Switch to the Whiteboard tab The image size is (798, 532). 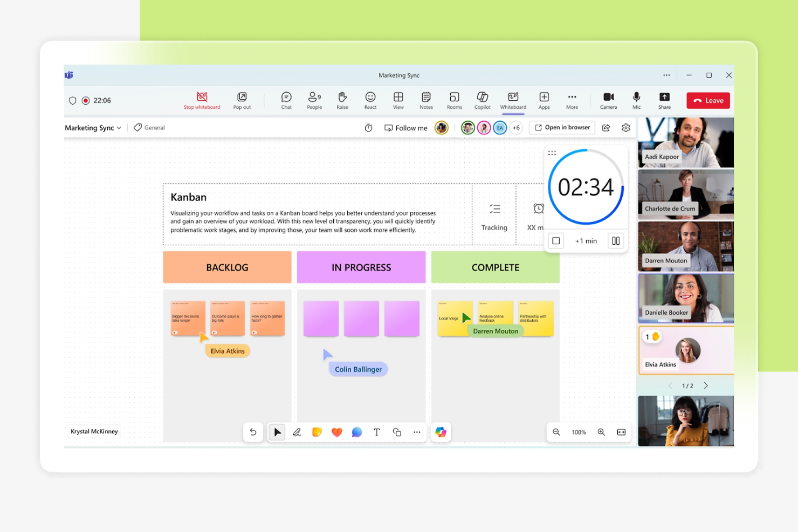pyautogui.click(x=513, y=100)
